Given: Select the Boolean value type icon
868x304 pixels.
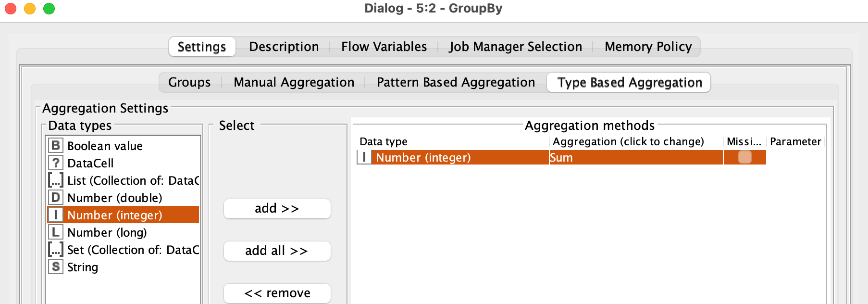Looking at the screenshot, I should tap(56, 145).
